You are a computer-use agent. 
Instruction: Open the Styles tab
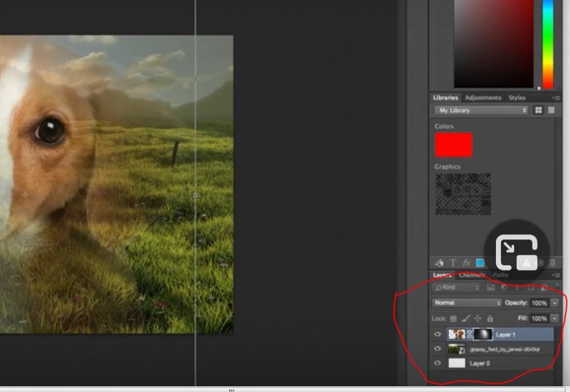[517, 98]
